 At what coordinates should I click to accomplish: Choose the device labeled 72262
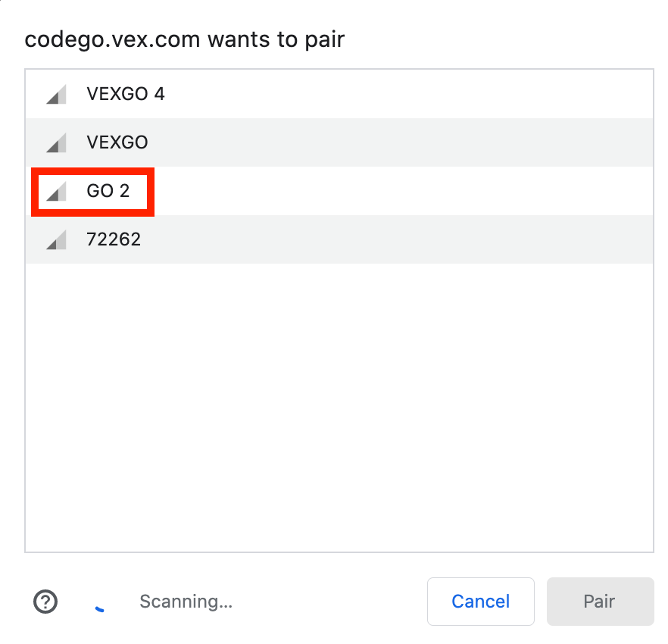coord(114,239)
